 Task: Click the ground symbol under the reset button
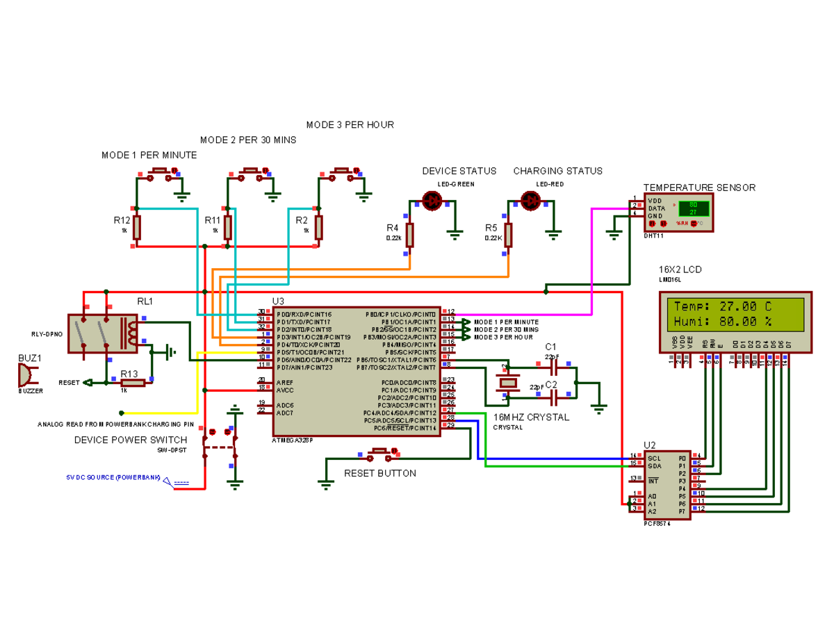[x=327, y=484]
